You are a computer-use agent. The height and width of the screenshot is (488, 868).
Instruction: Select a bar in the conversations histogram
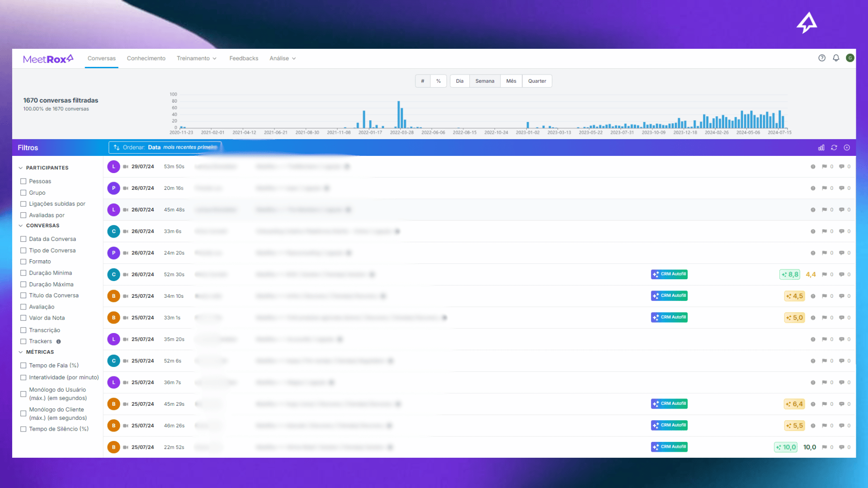tap(399, 113)
